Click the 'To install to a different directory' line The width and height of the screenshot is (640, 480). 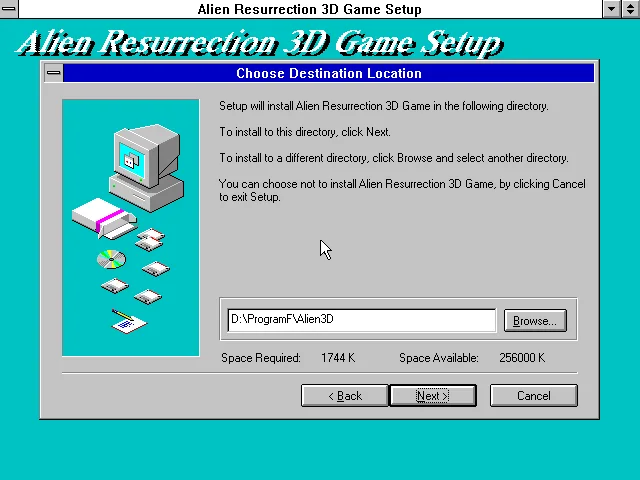click(394, 158)
